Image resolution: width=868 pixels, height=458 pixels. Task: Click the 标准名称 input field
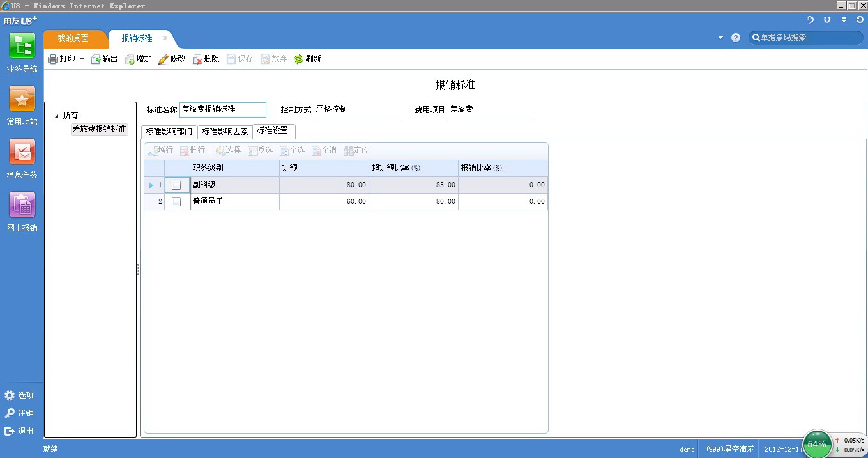point(223,110)
